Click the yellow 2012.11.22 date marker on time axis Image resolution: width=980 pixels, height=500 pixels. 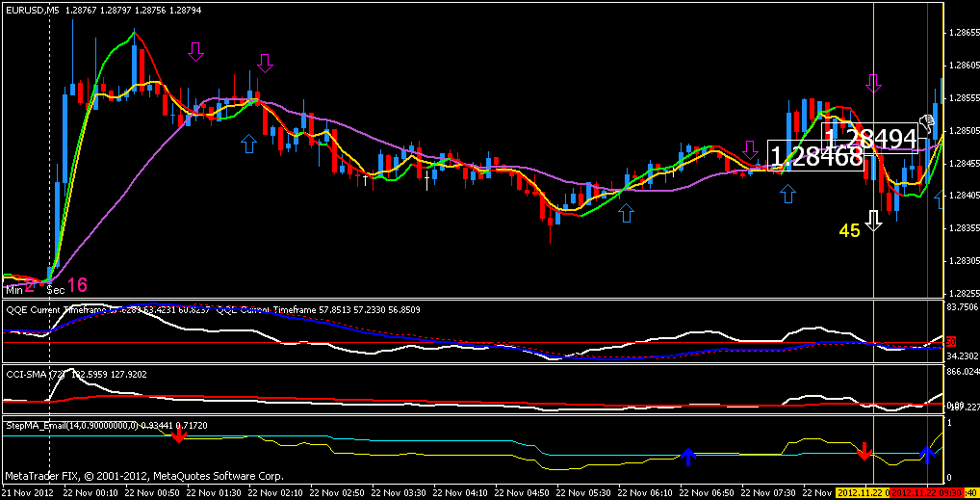(864, 492)
